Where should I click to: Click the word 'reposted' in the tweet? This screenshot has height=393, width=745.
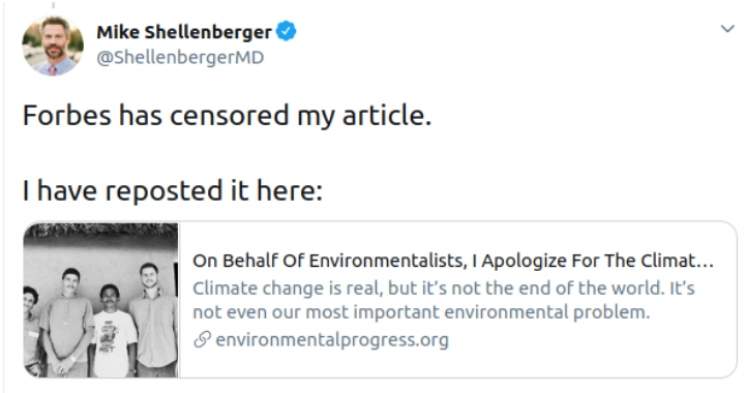164,192
